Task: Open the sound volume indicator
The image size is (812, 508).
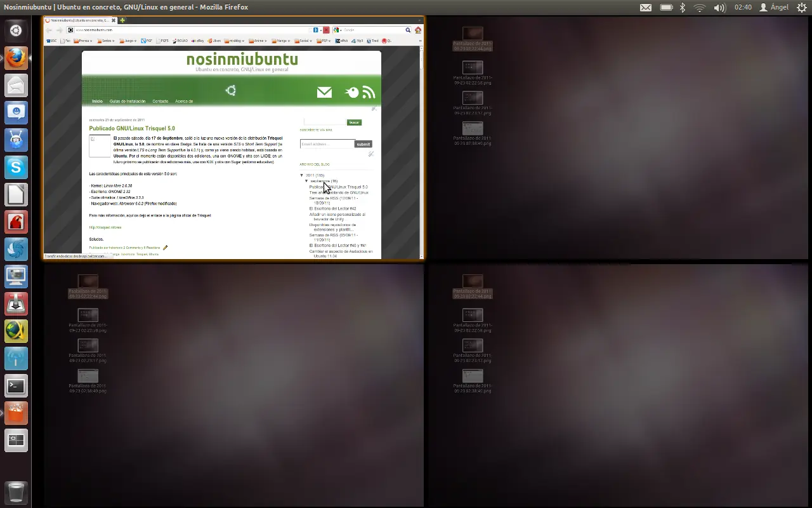Action: [719, 8]
